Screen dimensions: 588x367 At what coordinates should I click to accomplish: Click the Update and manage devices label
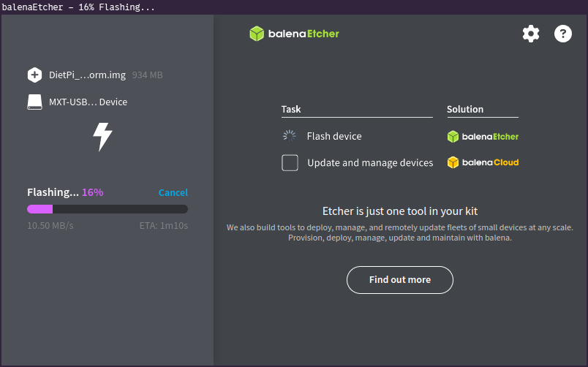(370, 162)
